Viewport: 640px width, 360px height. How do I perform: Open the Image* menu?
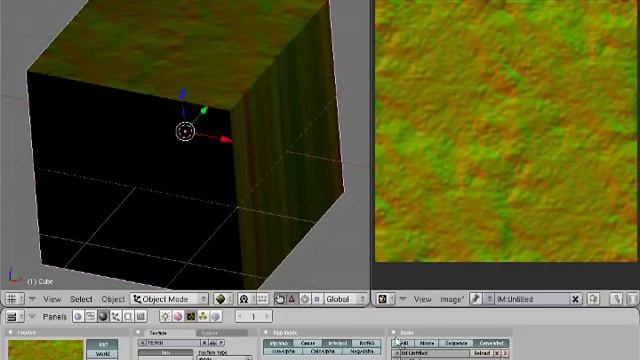point(451,299)
